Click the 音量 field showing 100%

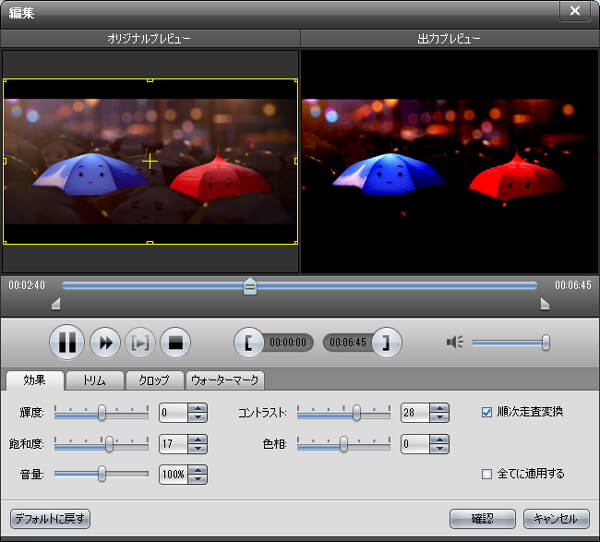pos(173,474)
